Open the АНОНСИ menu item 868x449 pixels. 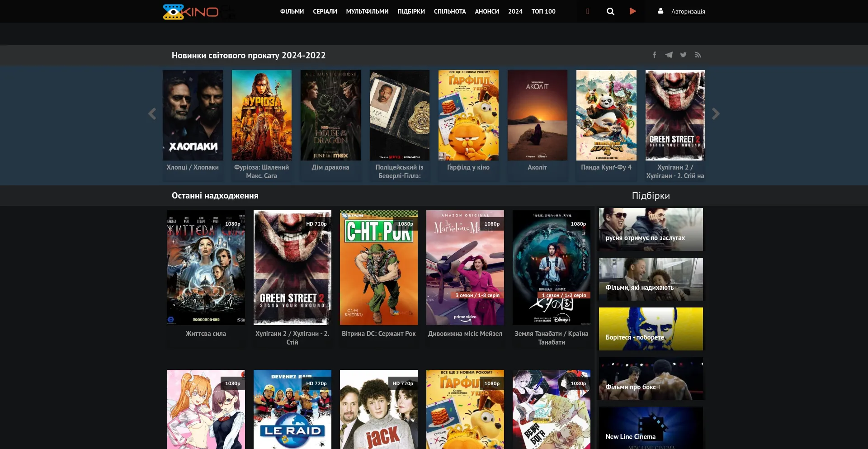point(487,11)
